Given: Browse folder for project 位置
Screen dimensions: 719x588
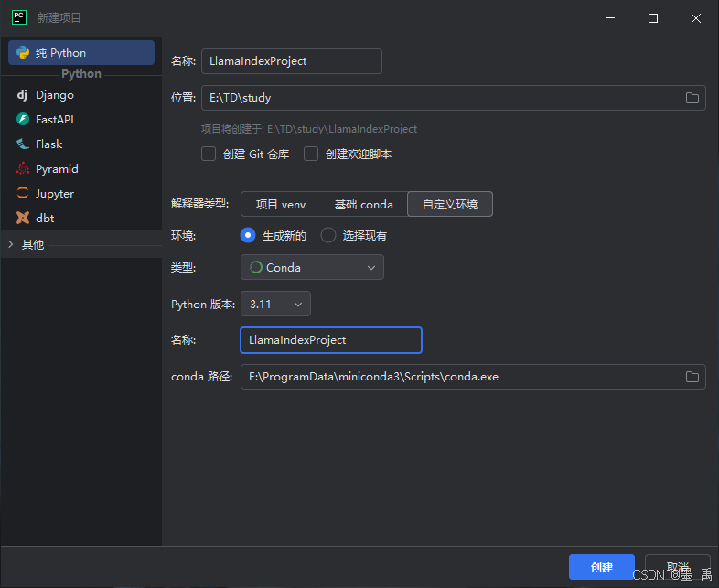Looking at the screenshot, I should [692, 98].
